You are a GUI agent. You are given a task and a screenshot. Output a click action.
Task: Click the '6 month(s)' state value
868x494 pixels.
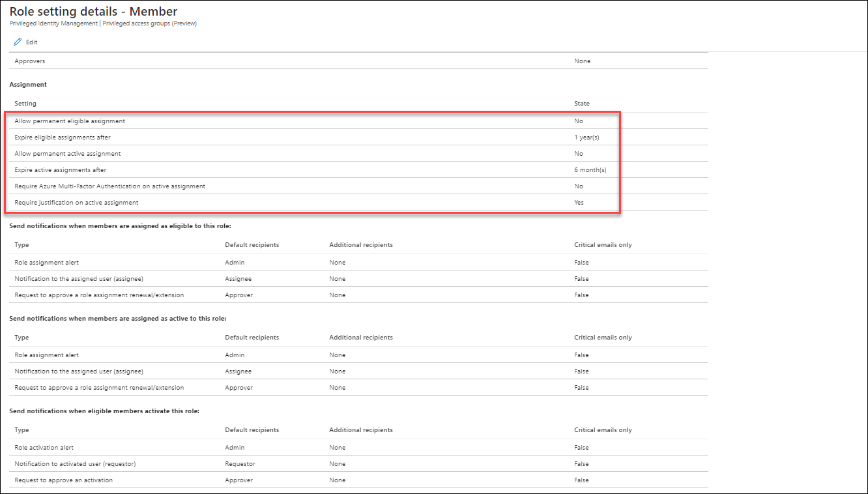click(x=590, y=170)
